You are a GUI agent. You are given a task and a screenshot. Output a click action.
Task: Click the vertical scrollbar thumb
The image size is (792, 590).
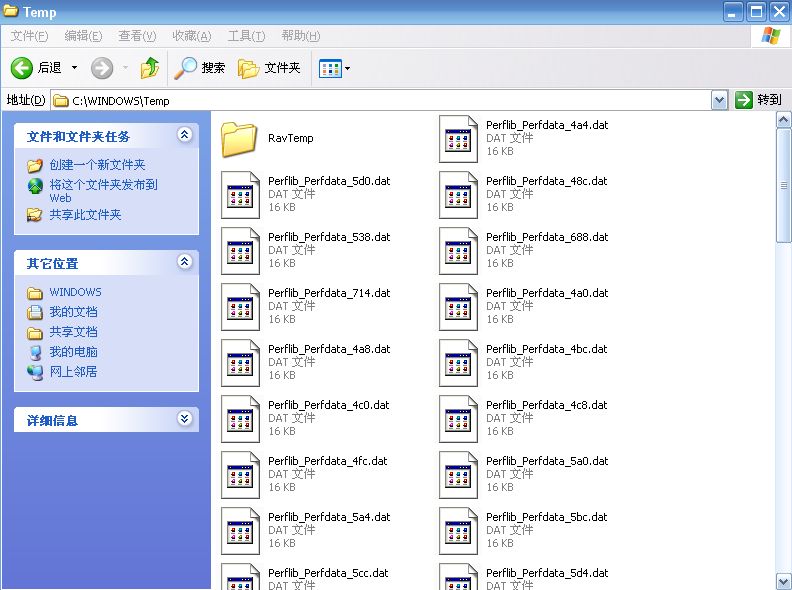(x=783, y=185)
